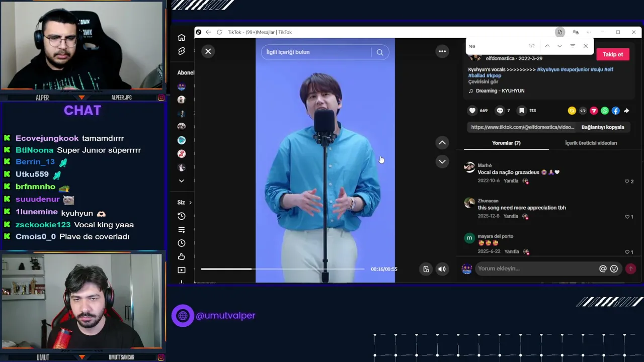Open the playlists icon in sidebar
644x362 pixels.
182,230
